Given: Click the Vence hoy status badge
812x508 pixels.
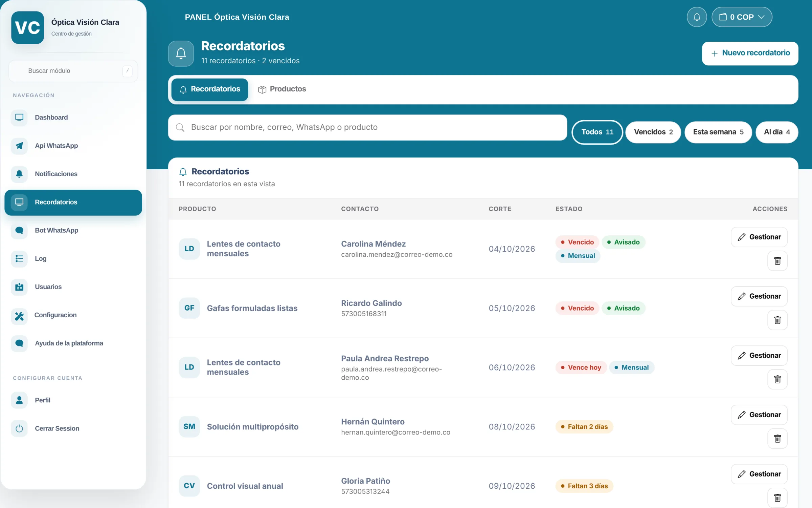Looking at the screenshot, I should click(581, 367).
